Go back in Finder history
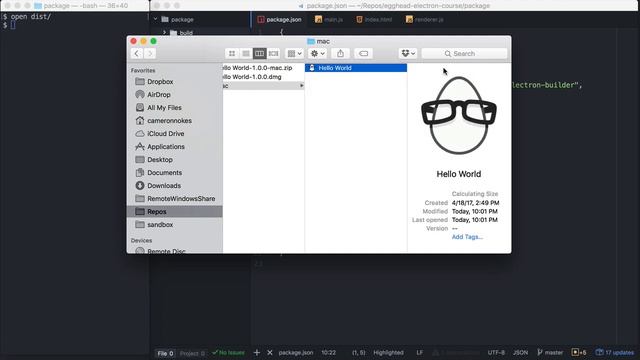The width and height of the screenshot is (640, 360). click(x=137, y=53)
